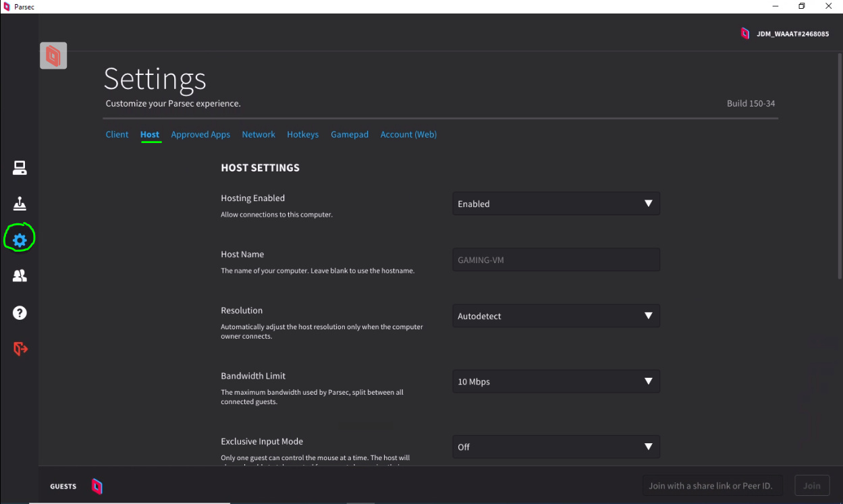Open the Friends icon in sidebar
This screenshot has width=843, height=504.
20,276
